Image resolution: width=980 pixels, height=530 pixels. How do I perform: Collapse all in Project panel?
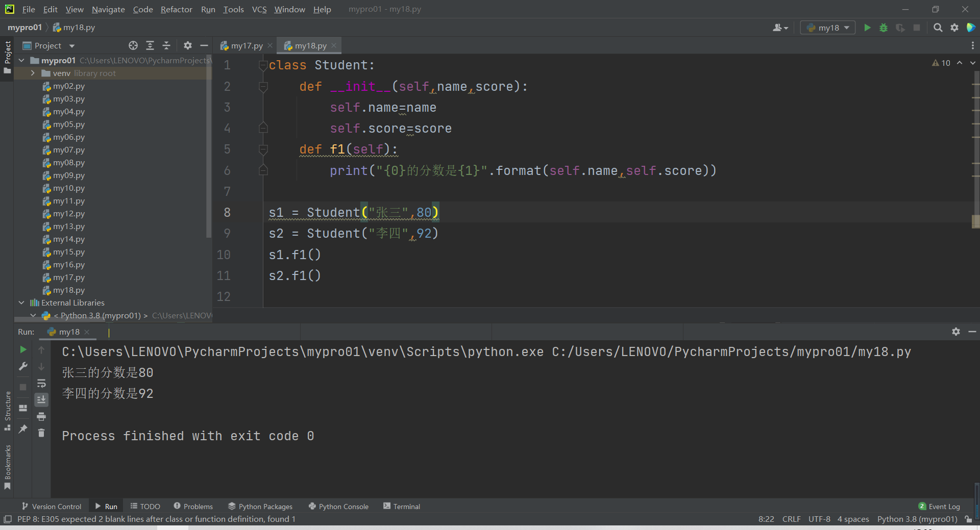click(166, 45)
